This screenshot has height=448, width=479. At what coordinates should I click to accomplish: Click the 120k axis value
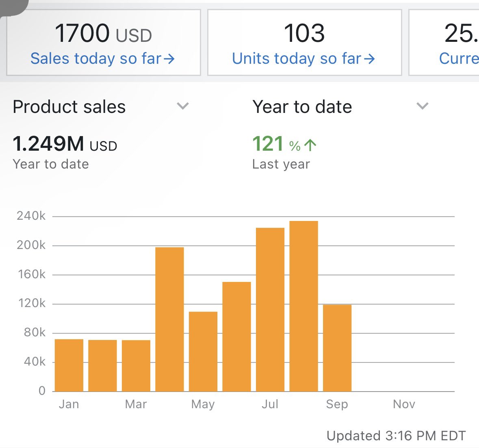(32, 303)
